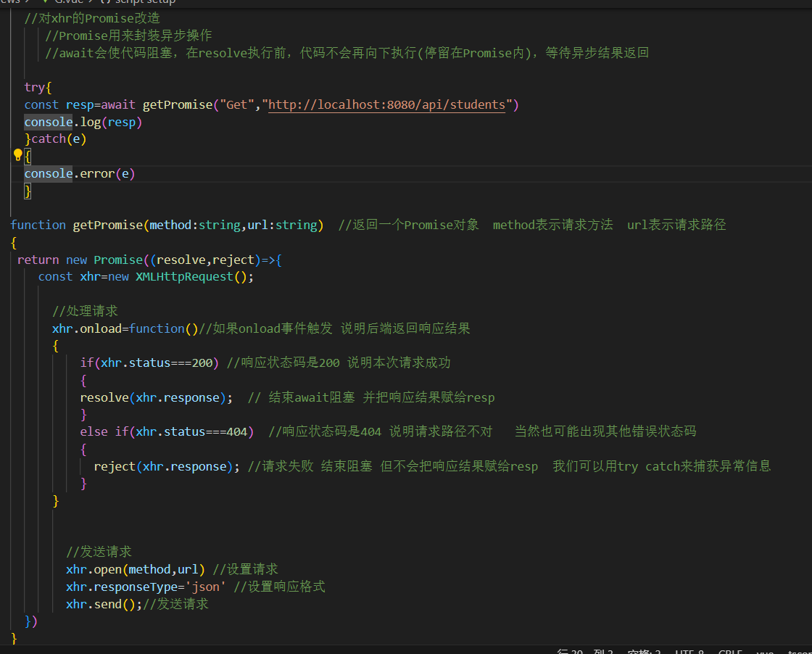Click the "method:string" parameter
The height and width of the screenshot is (654, 812).
pyautogui.click(x=195, y=225)
